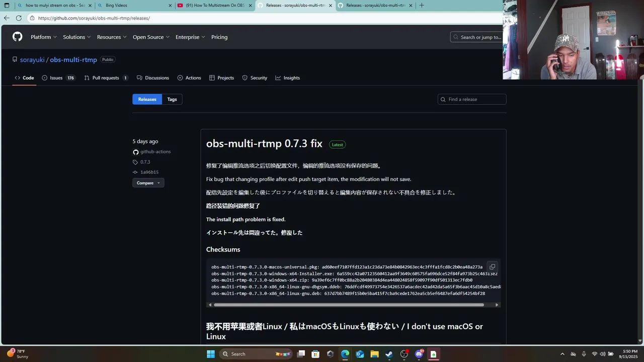Open the github-actions author link
This screenshot has height=362, width=644.
[155, 152]
